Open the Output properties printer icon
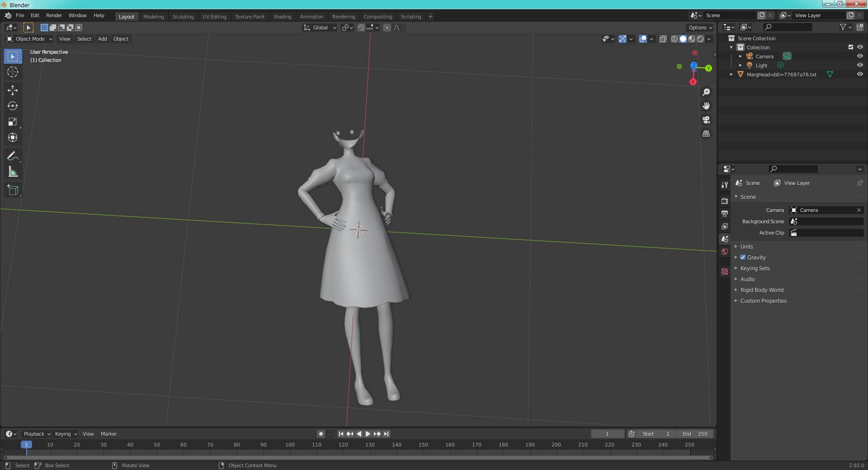Viewport: 868px width, 470px height. 725,213
